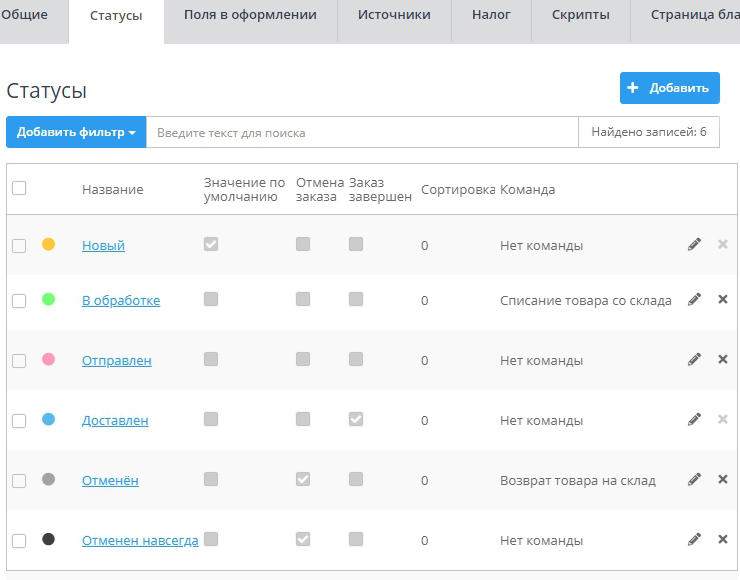Screen dimensions: 740x580
Task: Open the Поля в оформлении tab
Action: (x=250, y=15)
